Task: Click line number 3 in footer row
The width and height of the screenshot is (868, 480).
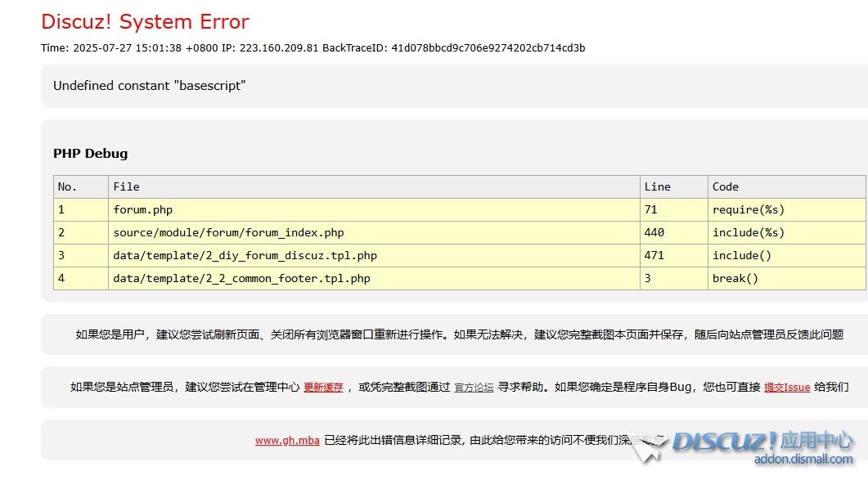Action: tap(673, 279)
